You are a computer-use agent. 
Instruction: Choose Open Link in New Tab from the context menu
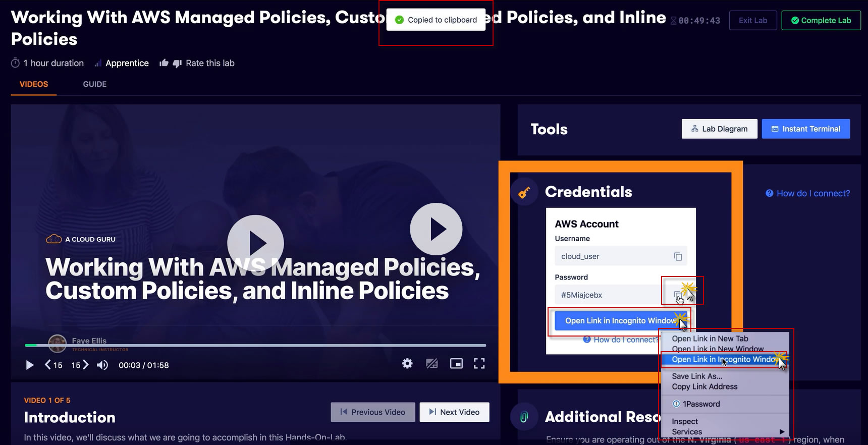(x=710, y=339)
